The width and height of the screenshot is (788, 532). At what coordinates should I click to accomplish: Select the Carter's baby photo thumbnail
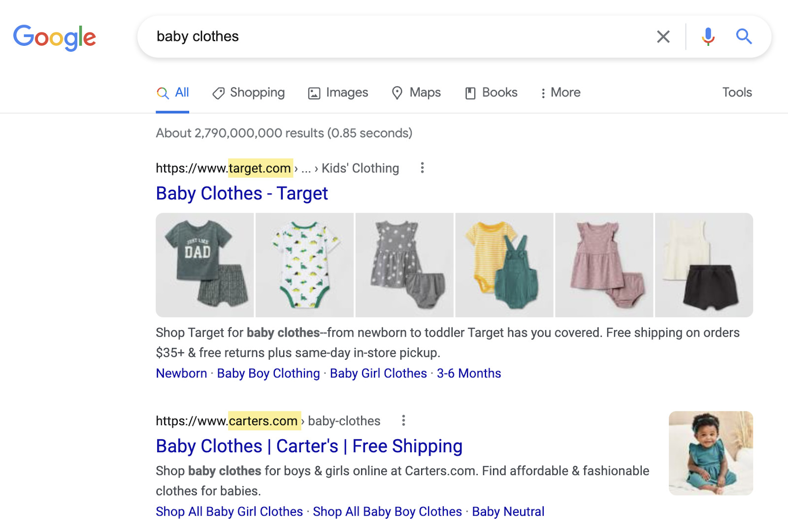click(x=711, y=453)
